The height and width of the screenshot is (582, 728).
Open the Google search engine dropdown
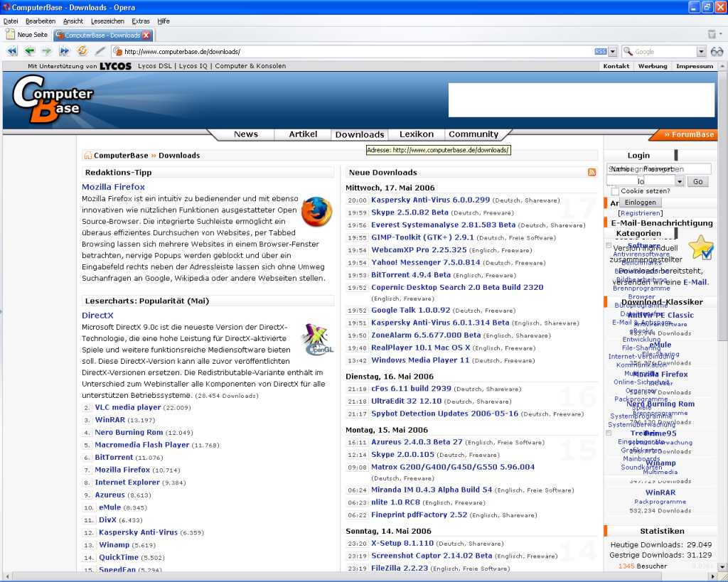[701, 51]
